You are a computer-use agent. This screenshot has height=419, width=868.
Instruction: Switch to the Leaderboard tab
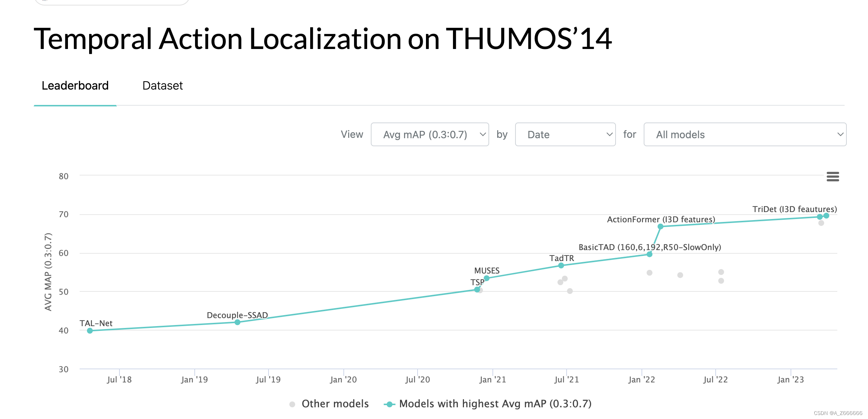coord(75,86)
